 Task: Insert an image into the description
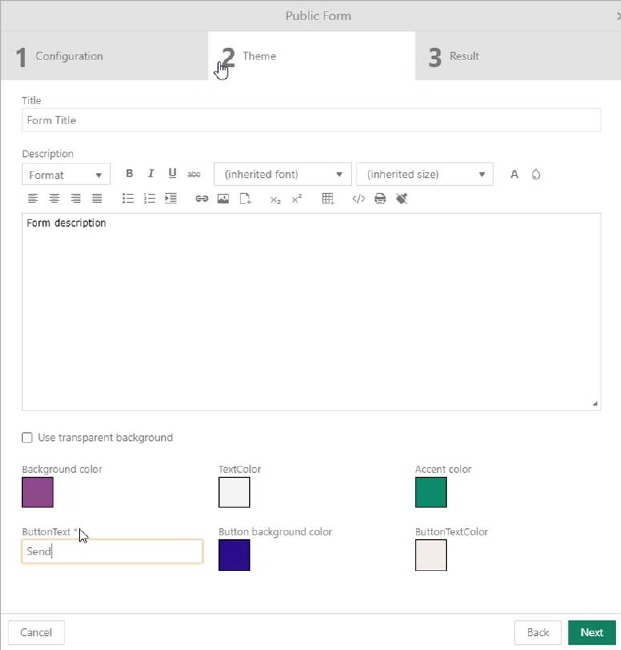click(x=223, y=199)
